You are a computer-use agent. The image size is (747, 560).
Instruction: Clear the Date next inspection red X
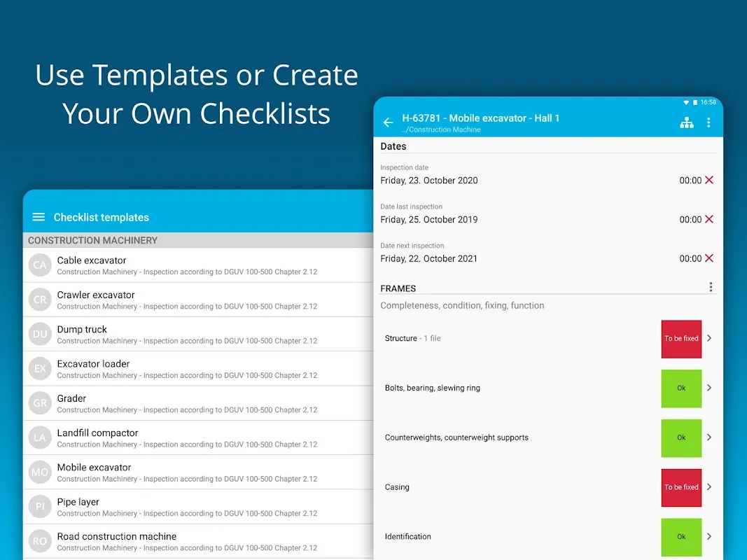(x=709, y=259)
